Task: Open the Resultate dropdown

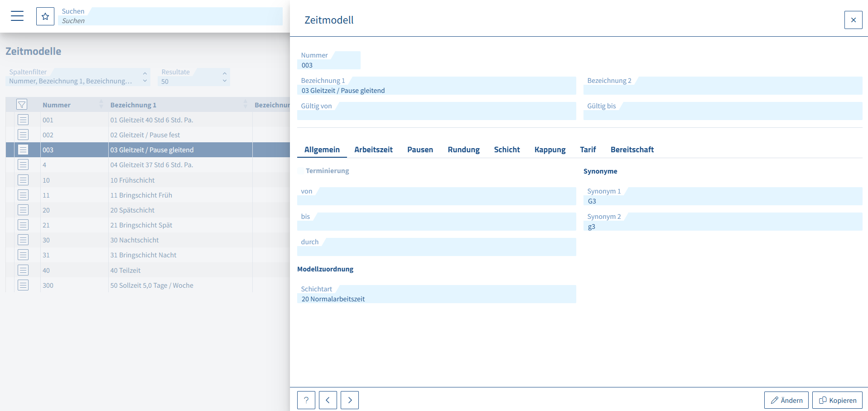Action: 224,77
